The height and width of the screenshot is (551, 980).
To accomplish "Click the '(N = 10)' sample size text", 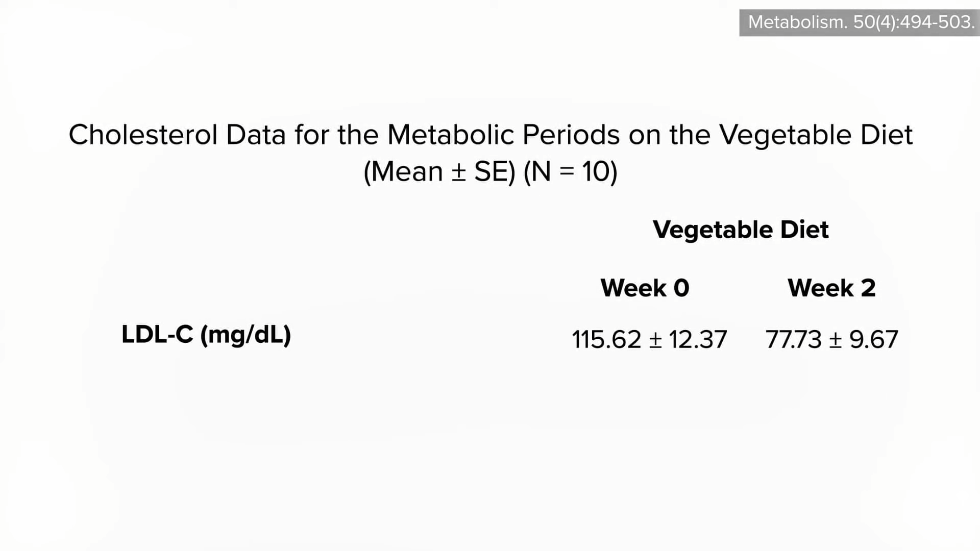I will (571, 172).
